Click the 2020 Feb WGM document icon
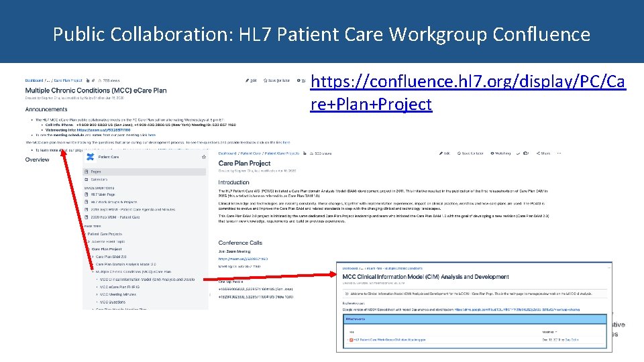Image resolution: width=644 pixels, height=362 pixels. pos(87,217)
